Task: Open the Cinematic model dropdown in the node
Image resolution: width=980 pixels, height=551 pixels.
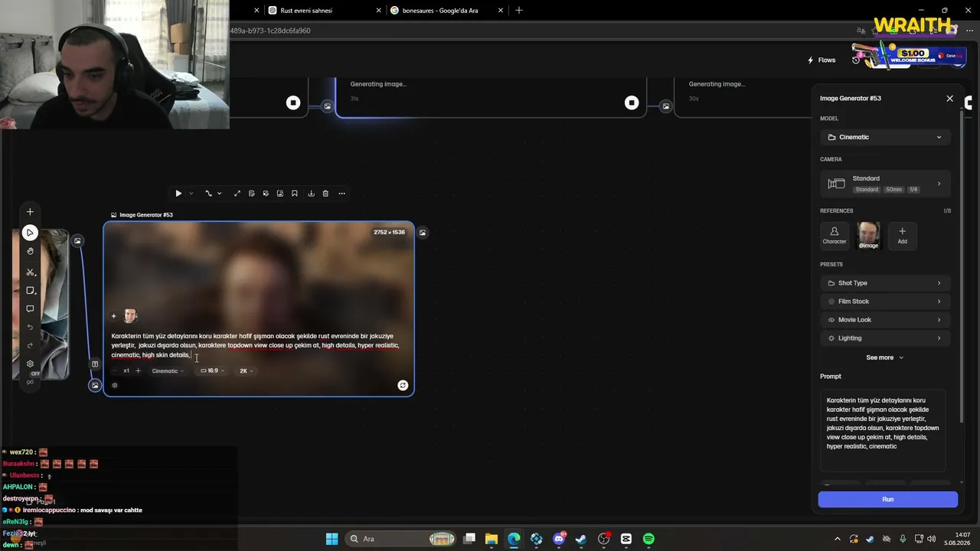Action: coord(168,371)
